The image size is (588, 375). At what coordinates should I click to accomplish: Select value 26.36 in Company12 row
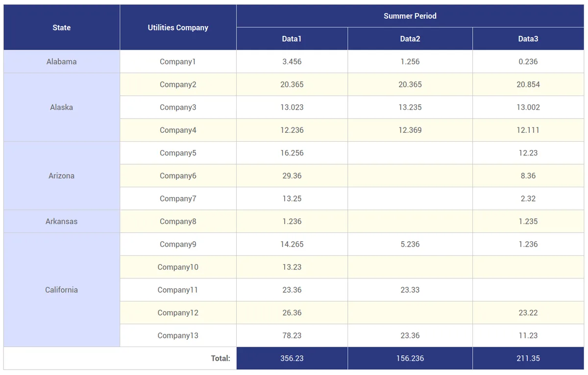(x=292, y=313)
